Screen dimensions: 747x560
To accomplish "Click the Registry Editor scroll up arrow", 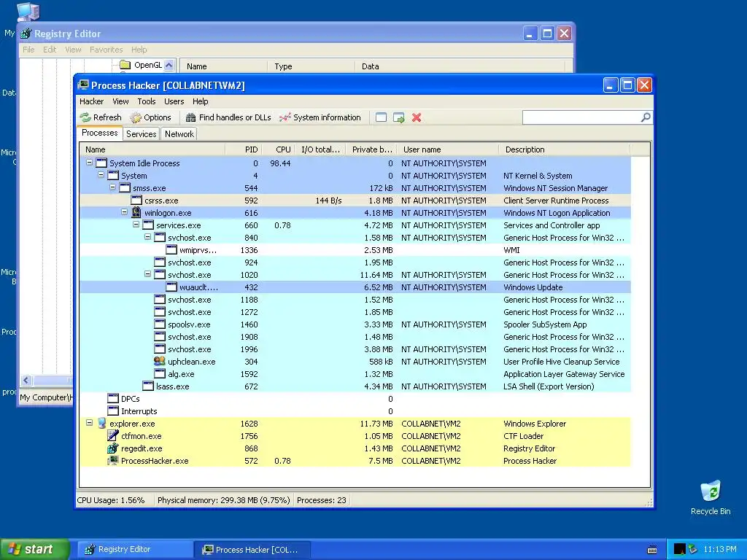I will tap(169, 65).
